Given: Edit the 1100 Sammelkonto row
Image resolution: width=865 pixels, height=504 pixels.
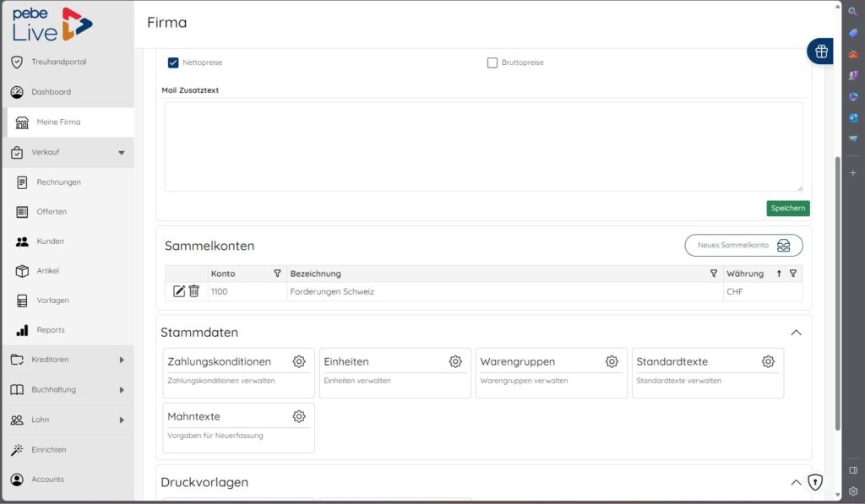Looking at the screenshot, I should point(179,291).
